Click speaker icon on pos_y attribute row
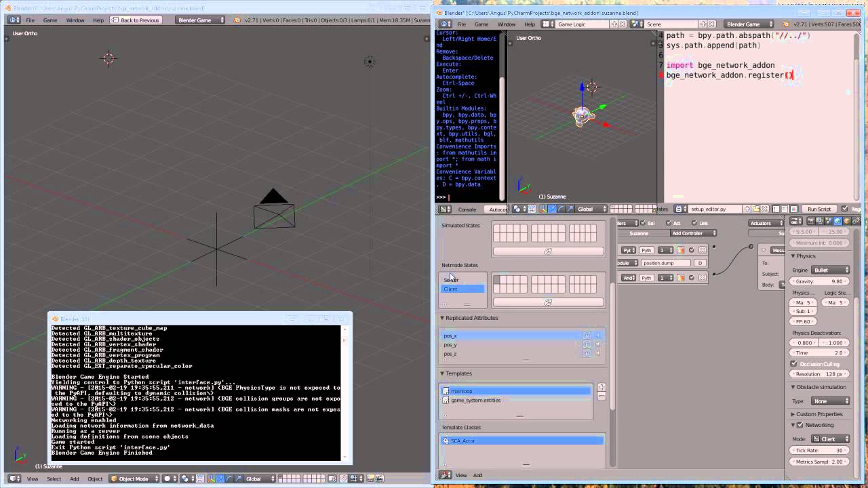Viewport: 868px width, 488px height. [x=597, y=344]
